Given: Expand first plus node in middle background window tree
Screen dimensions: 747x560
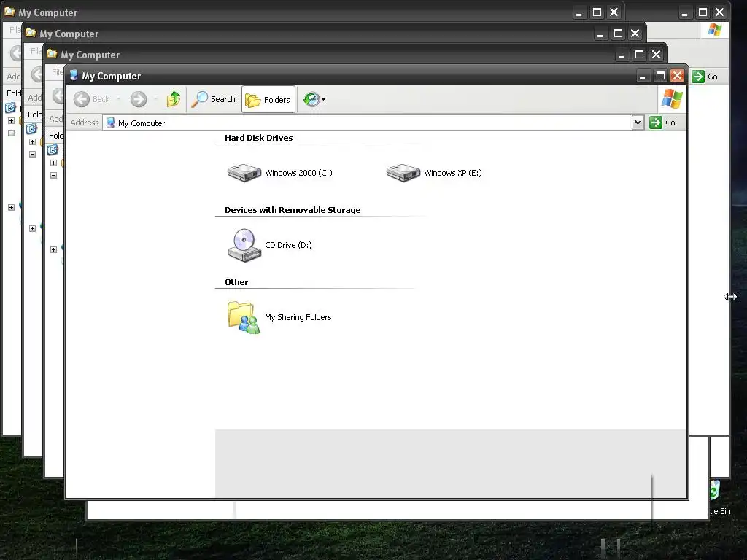Looking at the screenshot, I should tap(32, 141).
